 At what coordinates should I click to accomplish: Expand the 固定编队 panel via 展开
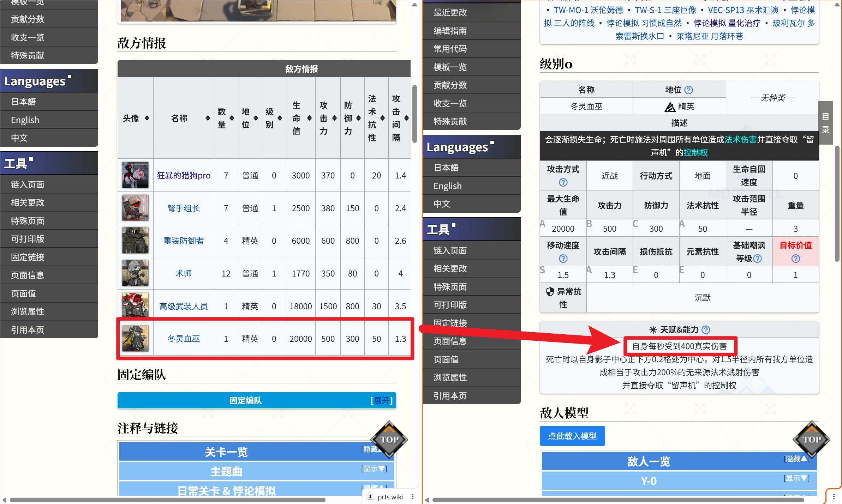tap(381, 401)
